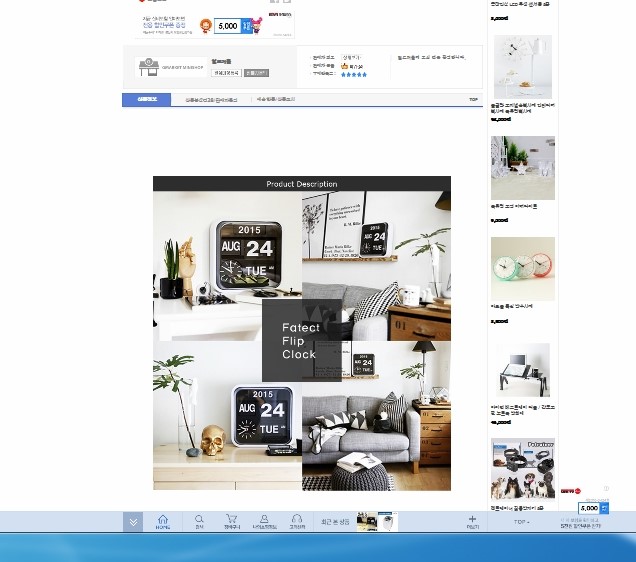Click the five blue stars rating
The image size is (636, 562).
click(354, 75)
